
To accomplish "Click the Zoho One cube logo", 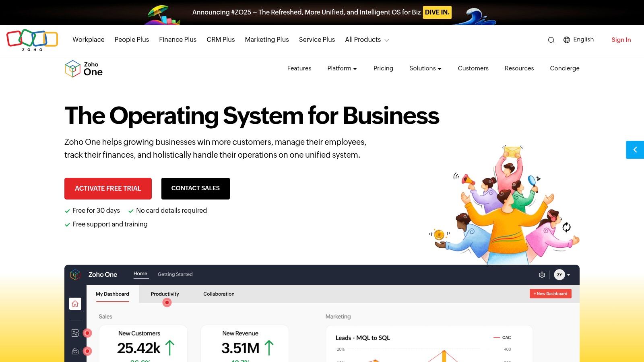I will coord(73,68).
